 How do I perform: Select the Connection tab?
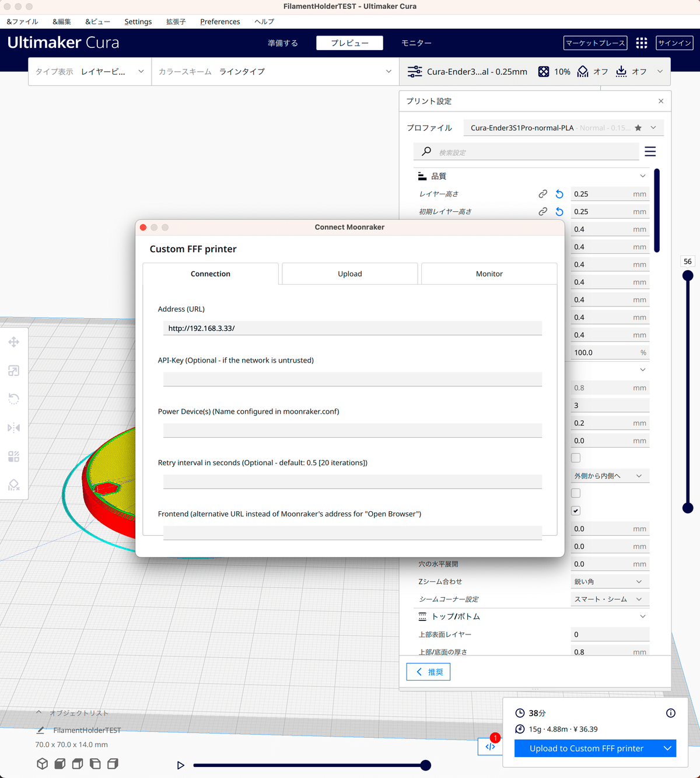pos(211,274)
